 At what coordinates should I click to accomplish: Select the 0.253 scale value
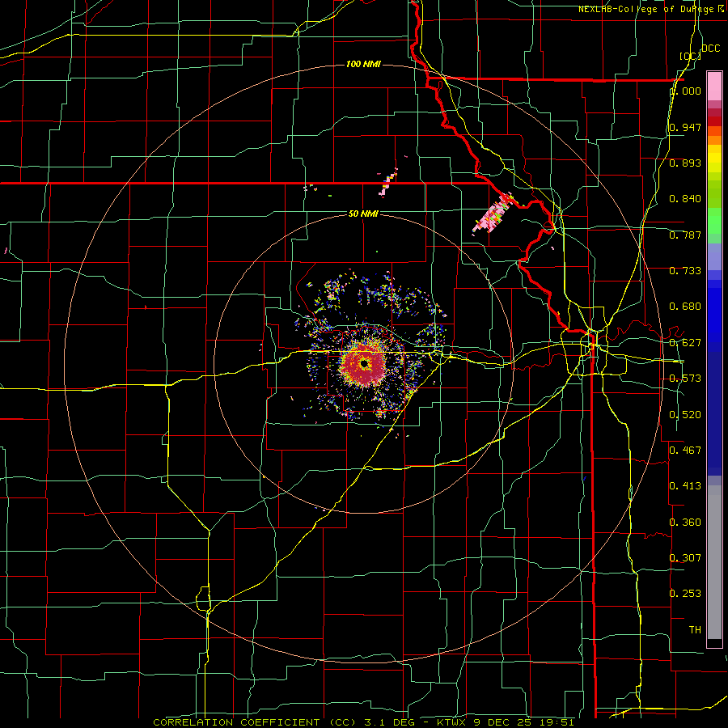685,594
